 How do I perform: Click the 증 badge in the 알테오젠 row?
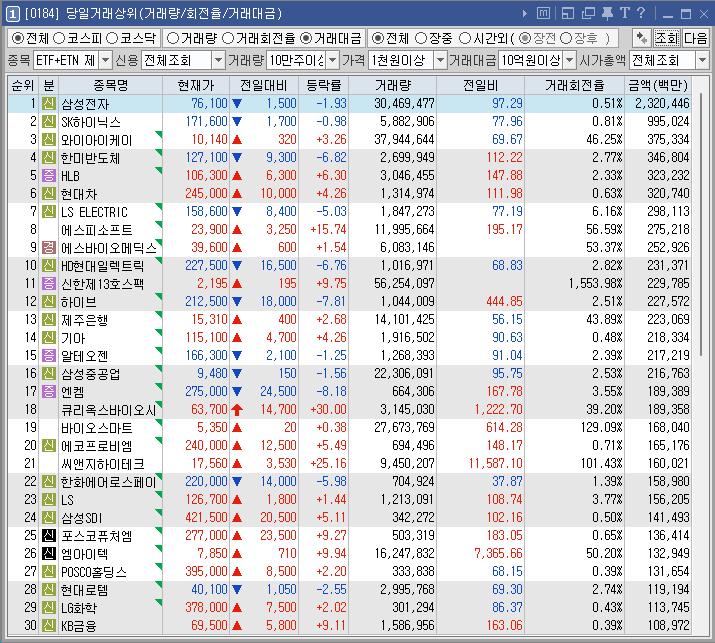(49, 355)
